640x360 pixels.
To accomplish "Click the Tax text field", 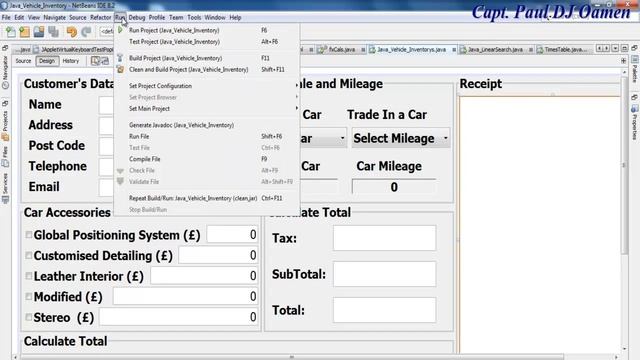I will tap(384, 238).
